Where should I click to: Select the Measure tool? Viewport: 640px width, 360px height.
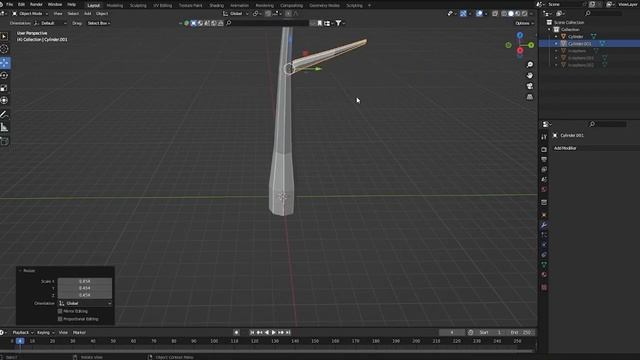coord(4,128)
